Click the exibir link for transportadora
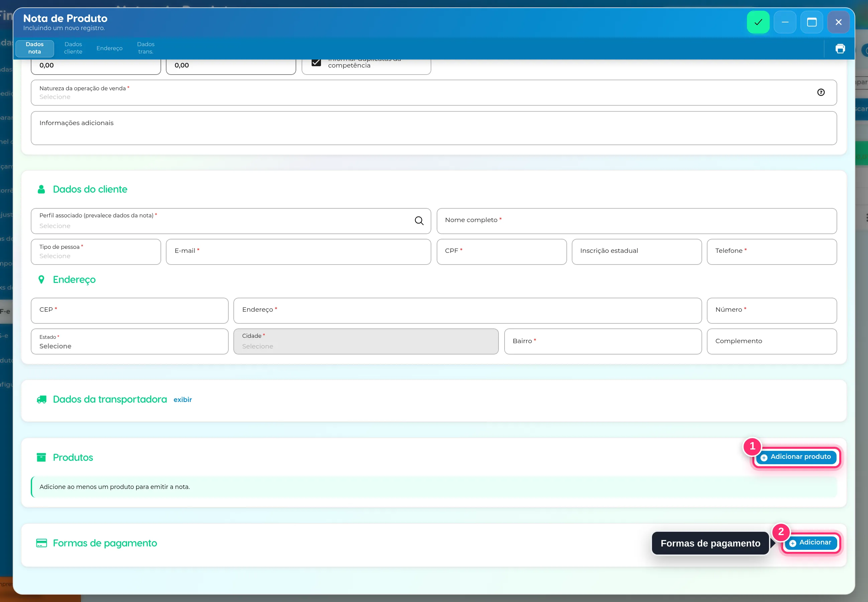 pos(183,400)
